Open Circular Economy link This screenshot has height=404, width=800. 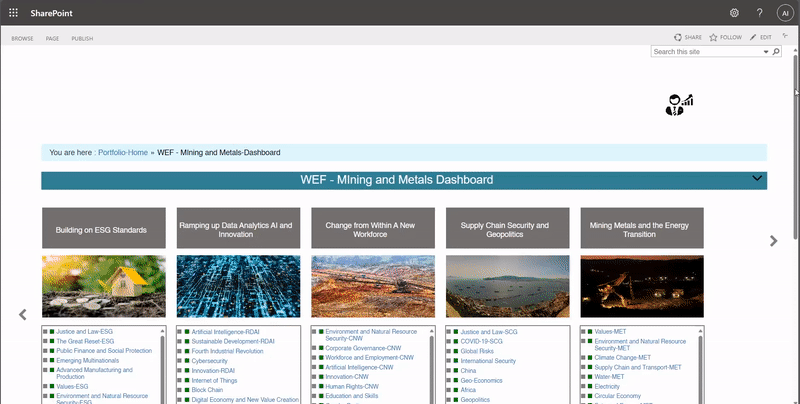617,396
